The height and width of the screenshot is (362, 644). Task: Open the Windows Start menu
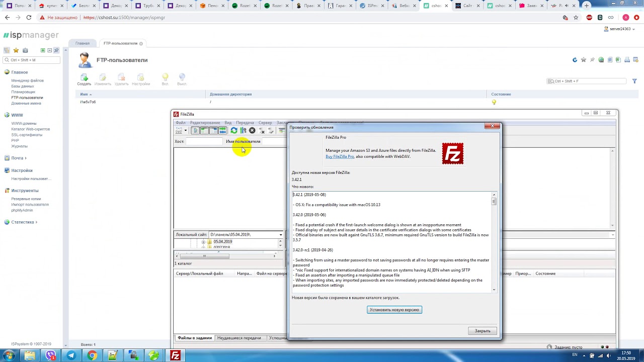point(9,355)
